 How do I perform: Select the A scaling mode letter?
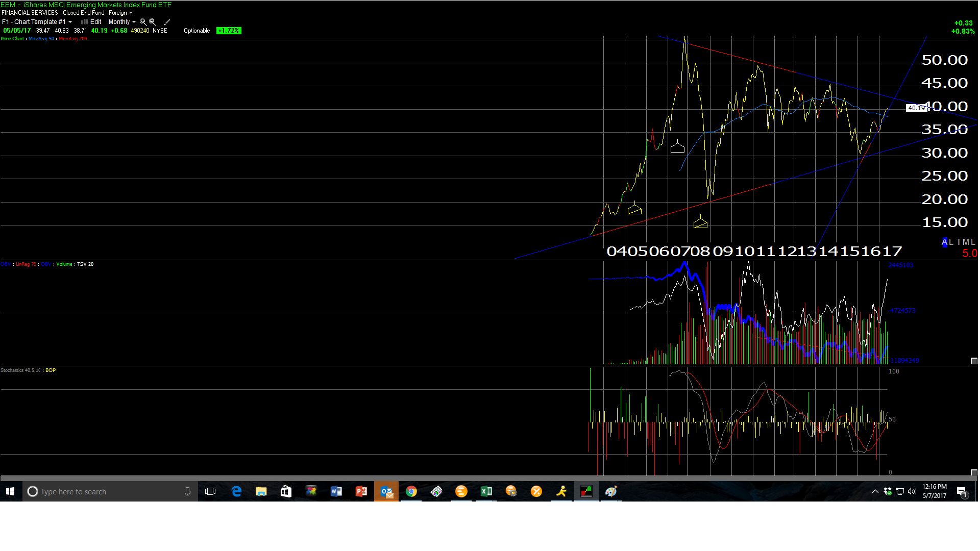coord(945,242)
